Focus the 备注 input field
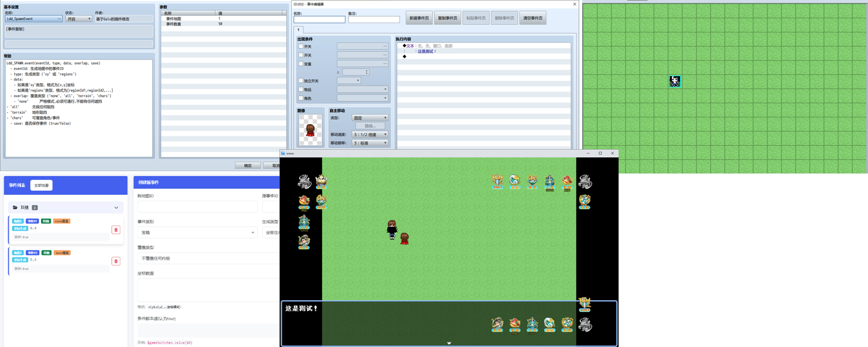Viewport: 868px width, 347px height. click(374, 19)
